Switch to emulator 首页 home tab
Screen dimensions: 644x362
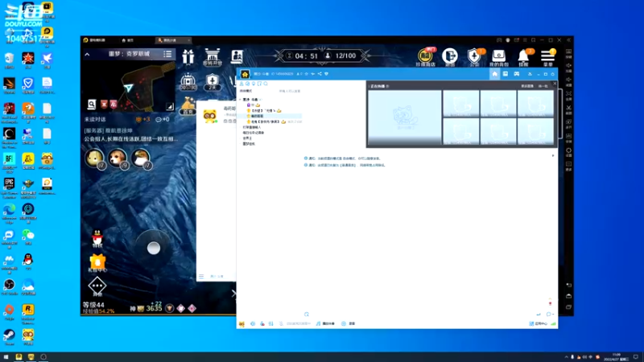coord(128,40)
